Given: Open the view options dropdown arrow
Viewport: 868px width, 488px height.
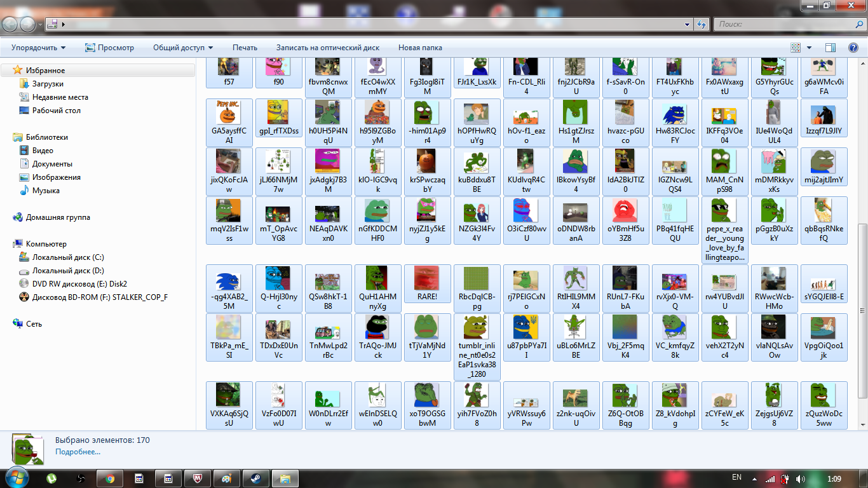Looking at the screenshot, I should tap(809, 48).
